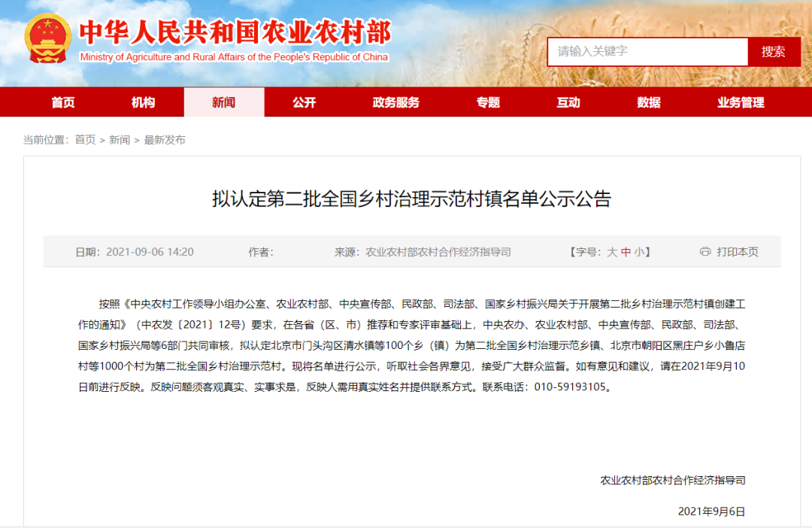Click the 当前位置 label
The width and height of the screenshot is (812, 528).
pos(44,140)
